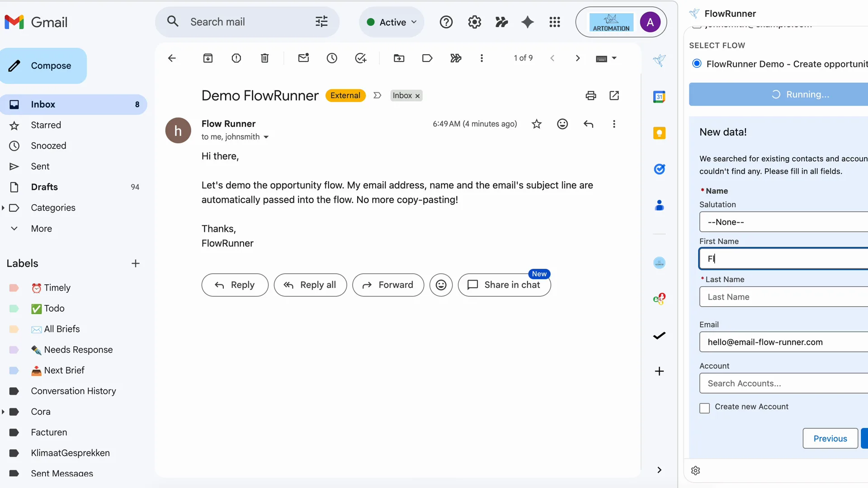The width and height of the screenshot is (868, 488).
Task: Open Contacts side panel icon
Action: [659, 205]
